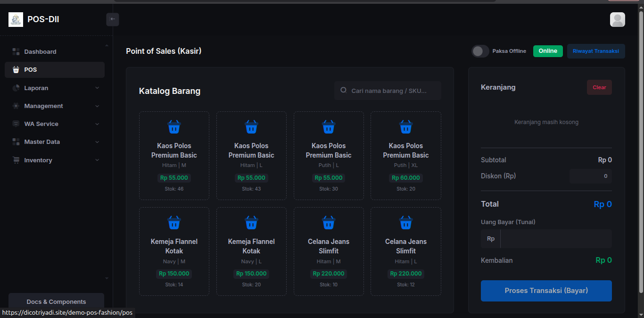This screenshot has height=318, width=644.
Task: Click Rp 60.000 price tag
Action: pyautogui.click(x=406, y=178)
